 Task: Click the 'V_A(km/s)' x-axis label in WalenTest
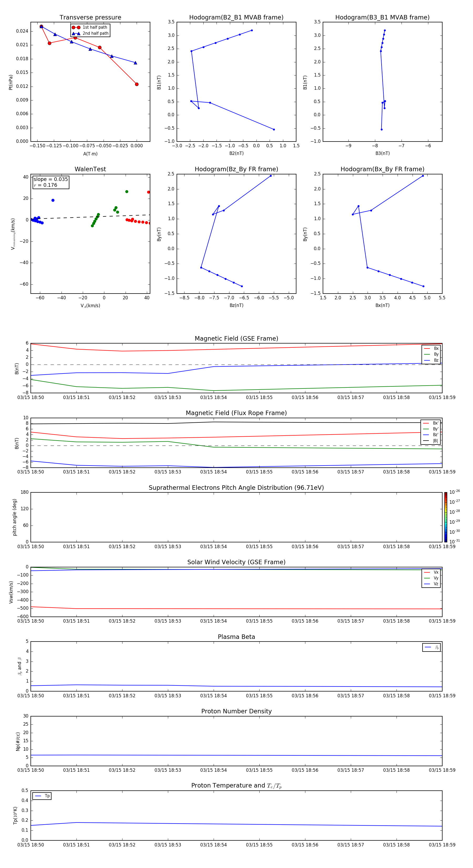click(90, 306)
